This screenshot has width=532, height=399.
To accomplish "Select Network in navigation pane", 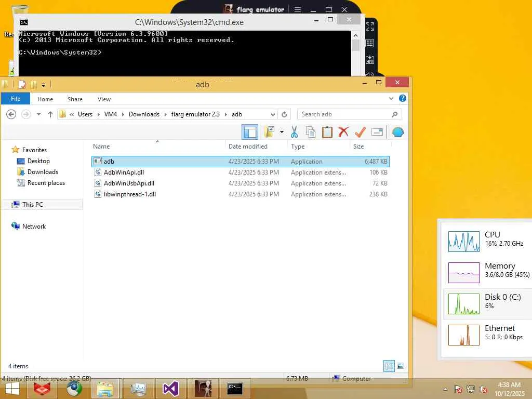I will (x=34, y=227).
